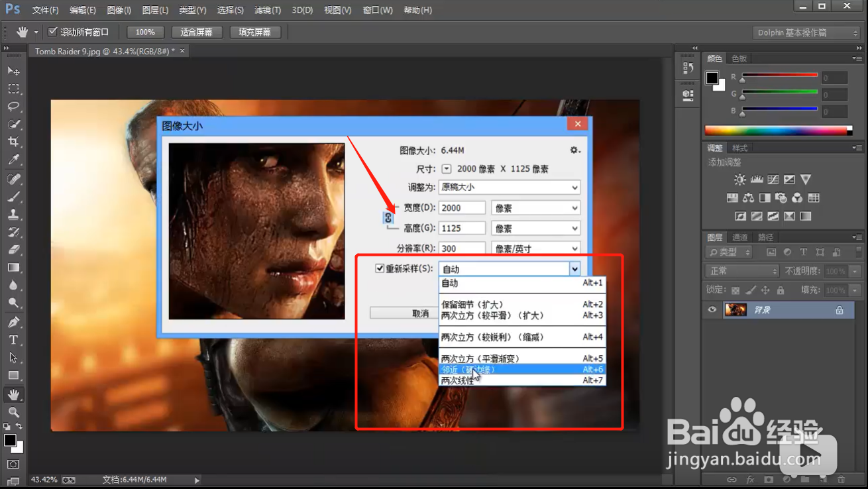
Task: Click the Fill Screen button
Action: click(x=255, y=32)
